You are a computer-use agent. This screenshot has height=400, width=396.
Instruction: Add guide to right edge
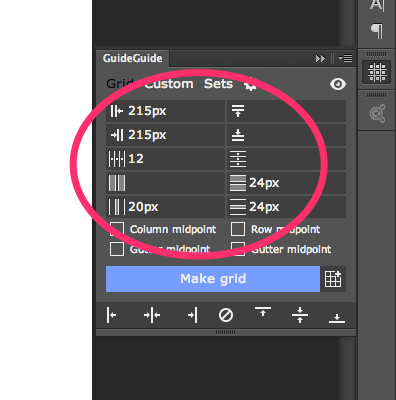(x=193, y=315)
